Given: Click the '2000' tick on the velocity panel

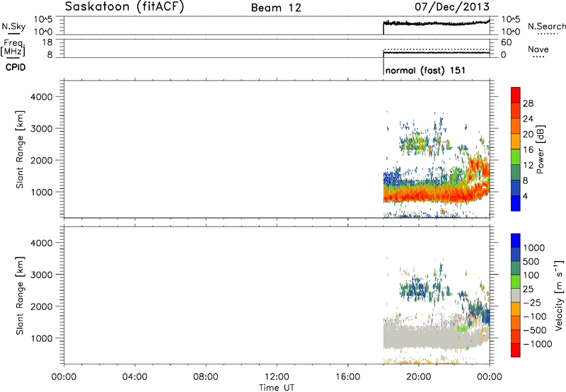Looking at the screenshot, I should click(x=42, y=306).
